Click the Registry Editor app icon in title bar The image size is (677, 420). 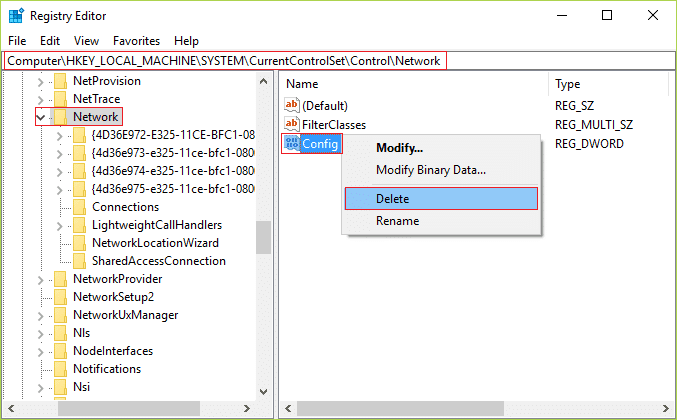16,16
